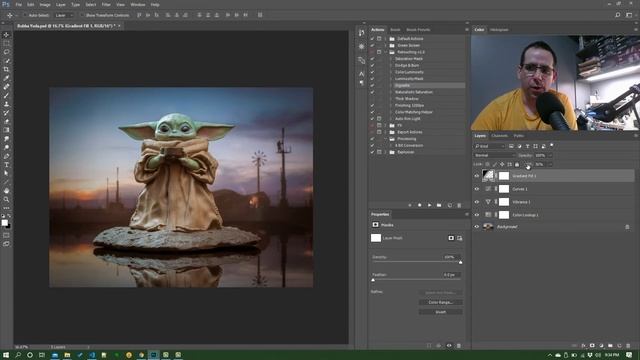Click the search icon in the options bar
The width and height of the screenshot is (640, 360).
coord(618,15)
